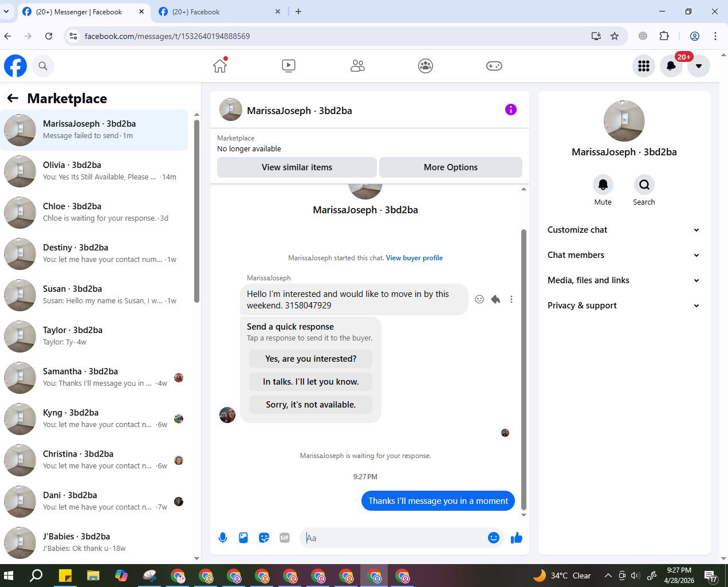Switch to the '(20+) Facebook' browser tab
This screenshot has width=728, height=587.
(x=221, y=11)
